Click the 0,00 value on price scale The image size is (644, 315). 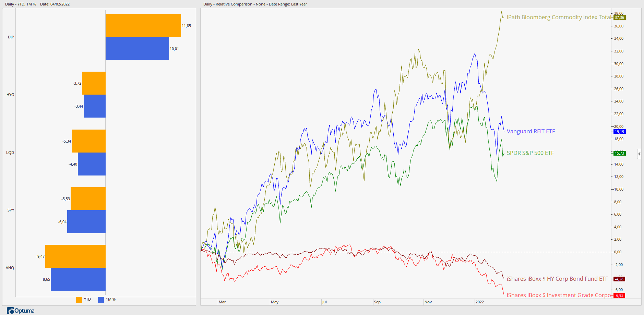[x=618, y=252]
